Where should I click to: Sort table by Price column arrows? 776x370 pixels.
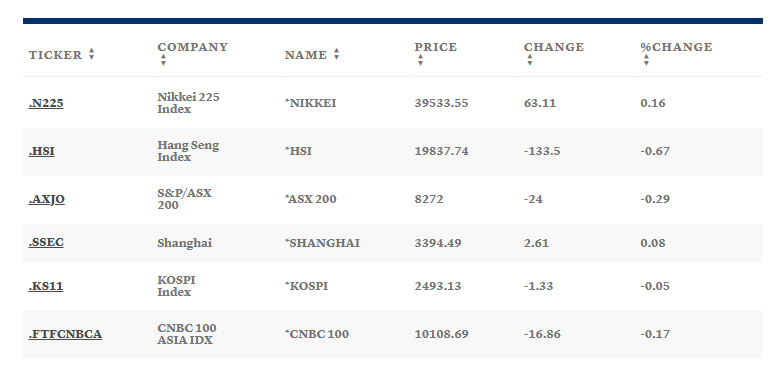click(420, 60)
